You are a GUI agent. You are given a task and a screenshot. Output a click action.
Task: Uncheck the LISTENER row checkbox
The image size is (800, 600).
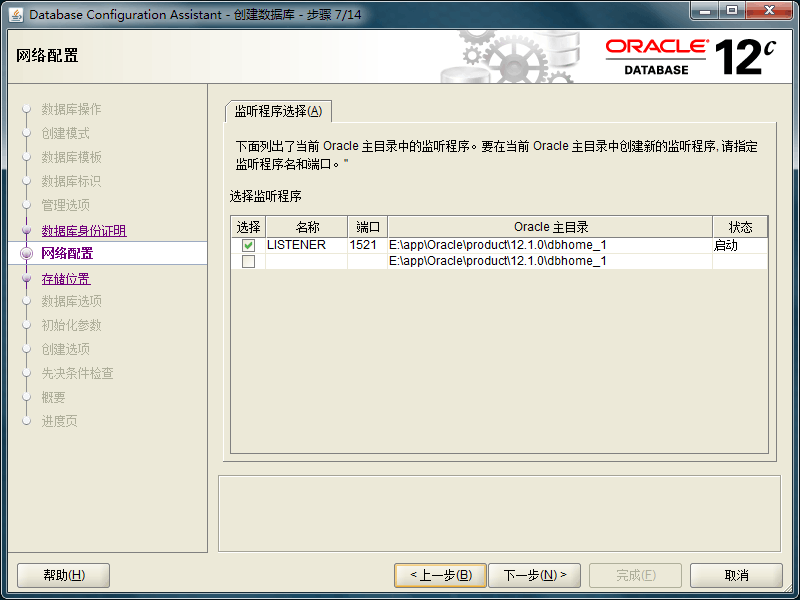tap(248, 246)
